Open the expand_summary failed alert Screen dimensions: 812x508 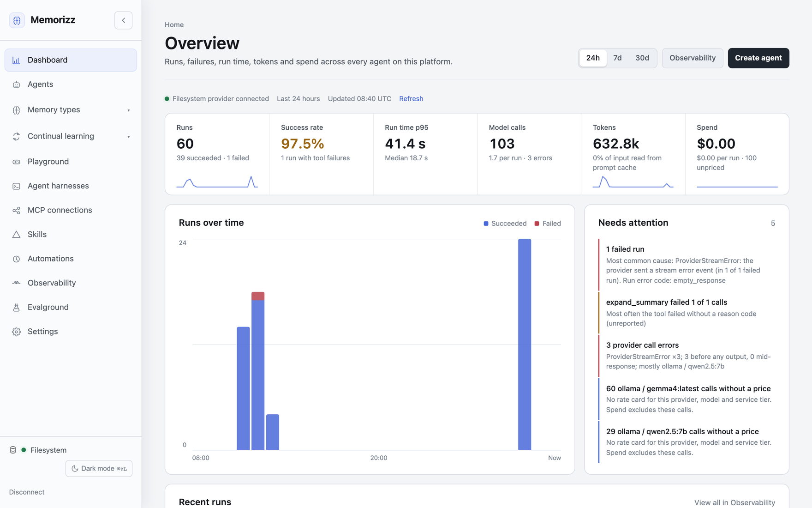687,313
